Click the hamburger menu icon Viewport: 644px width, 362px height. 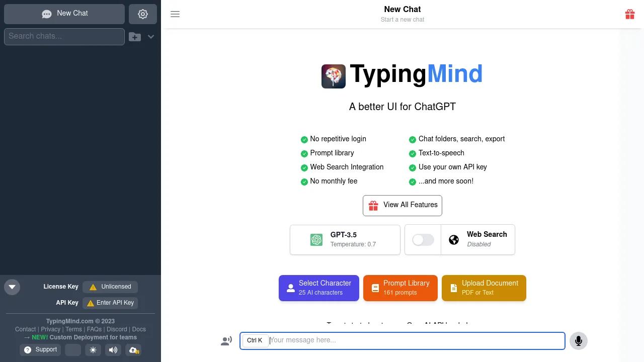(x=175, y=14)
